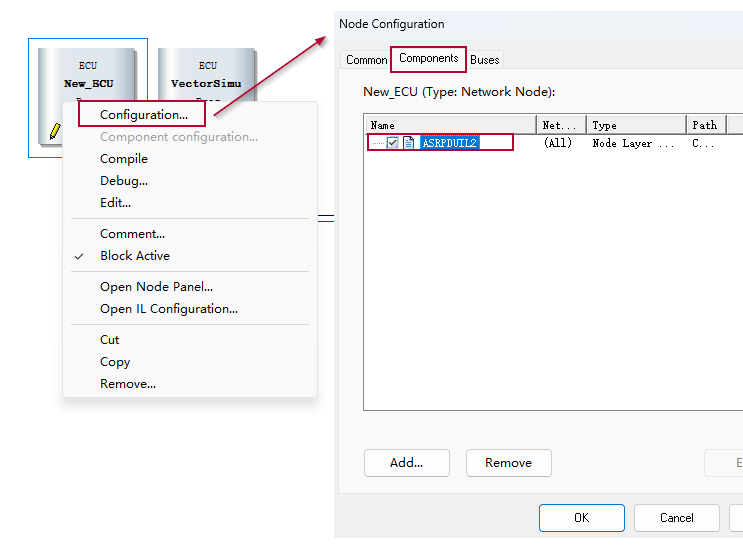743x546 pixels.
Task: Choose Compile in the context menu
Action: pos(124,159)
